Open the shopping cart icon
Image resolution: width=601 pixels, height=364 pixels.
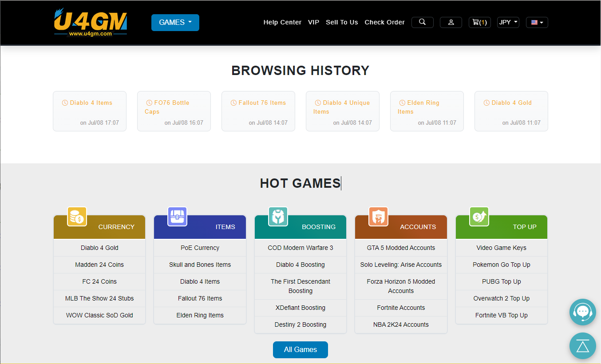point(480,22)
